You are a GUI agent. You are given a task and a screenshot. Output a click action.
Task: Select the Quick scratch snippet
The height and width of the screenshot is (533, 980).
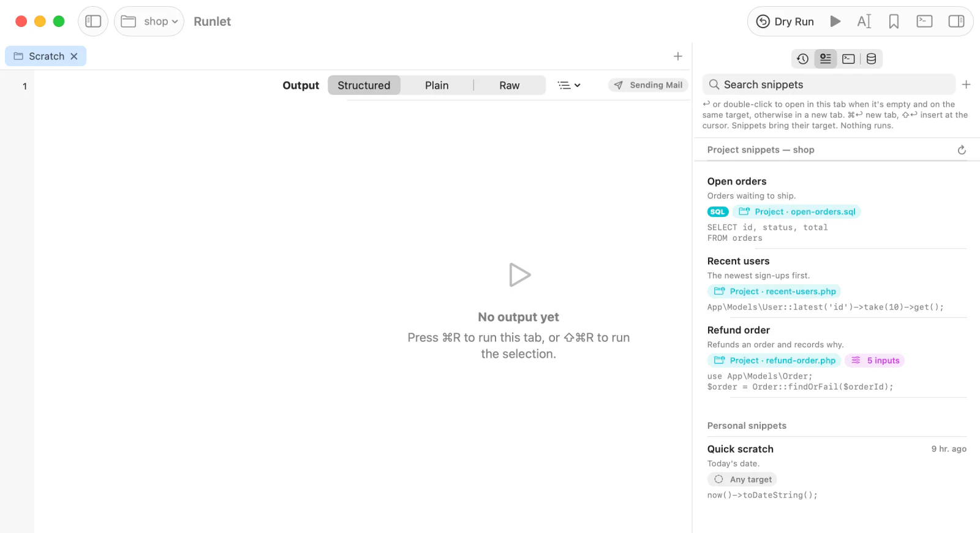[x=837, y=472]
